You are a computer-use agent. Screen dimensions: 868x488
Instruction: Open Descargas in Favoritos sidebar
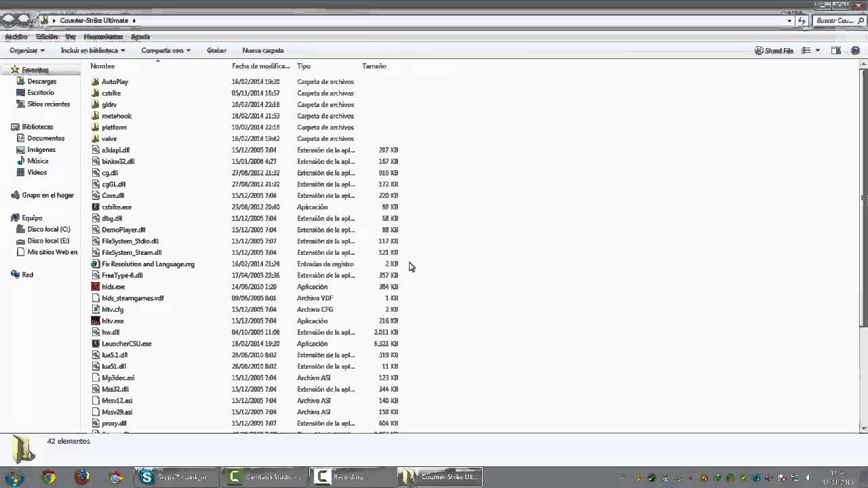[x=37, y=81]
